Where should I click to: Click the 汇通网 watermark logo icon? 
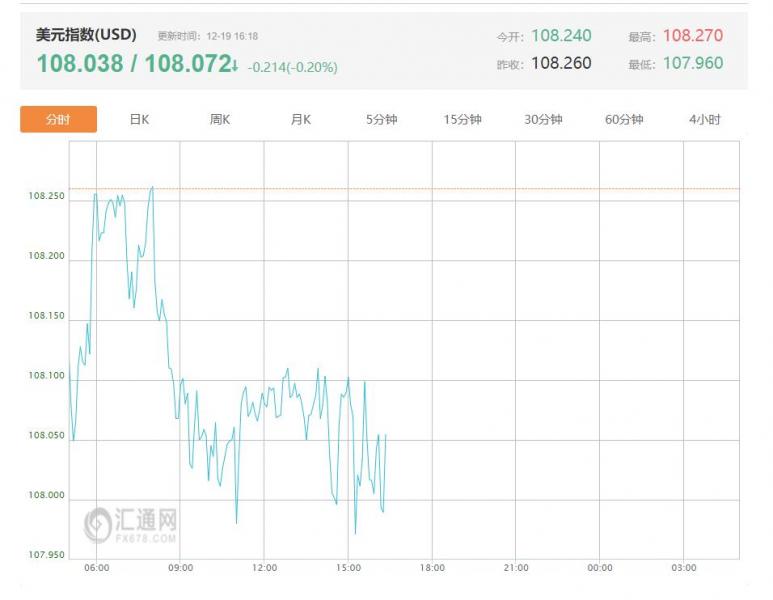[98, 524]
